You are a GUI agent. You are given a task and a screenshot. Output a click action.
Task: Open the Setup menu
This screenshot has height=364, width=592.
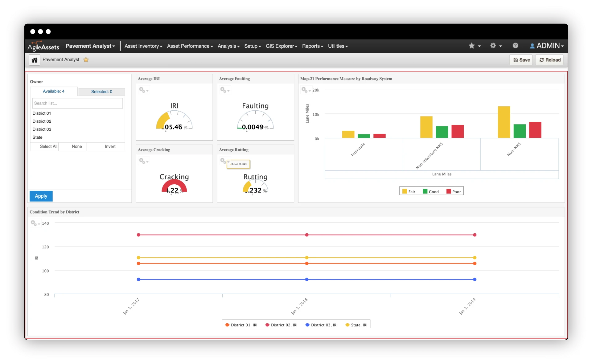[253, 46]
